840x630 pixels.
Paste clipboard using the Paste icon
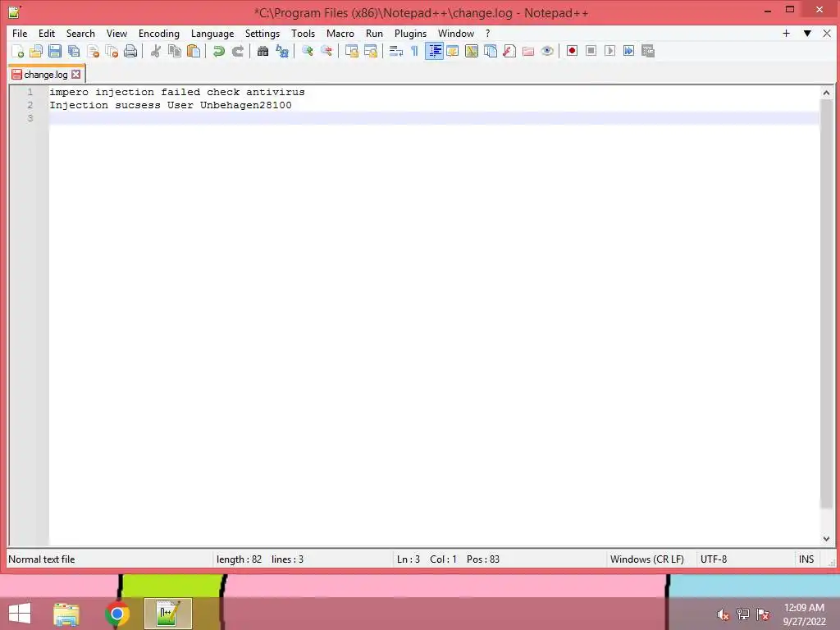pyautogui.click(x=194, y=51)
